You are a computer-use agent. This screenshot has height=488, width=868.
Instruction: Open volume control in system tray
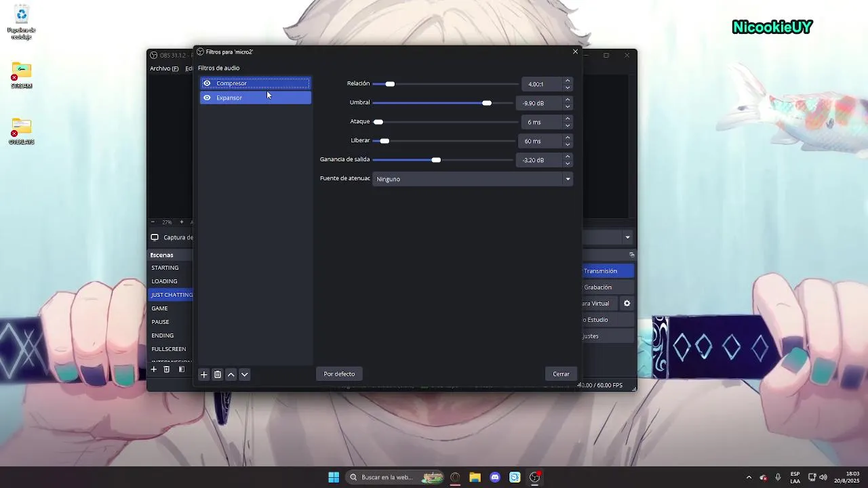click(x=823, y=477)
